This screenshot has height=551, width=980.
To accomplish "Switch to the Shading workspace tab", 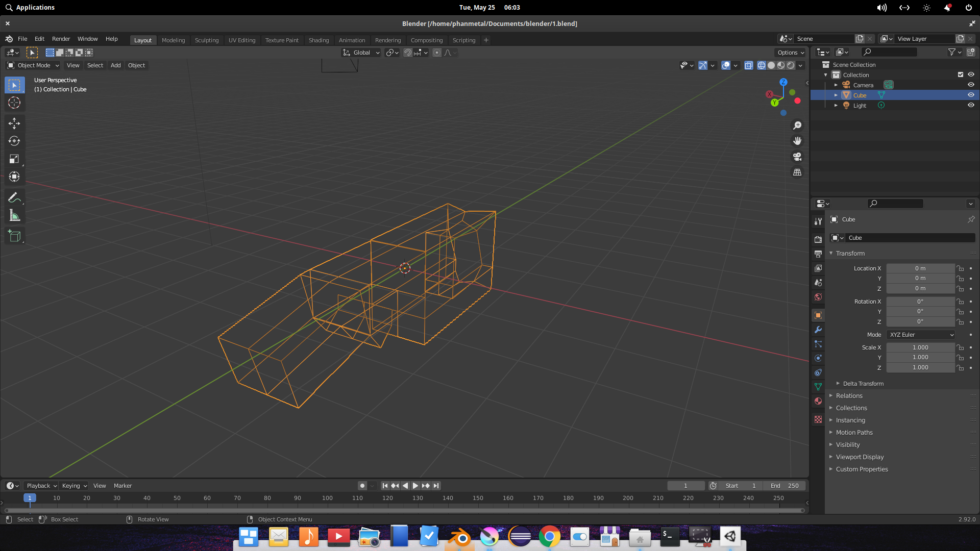I will pyautogui.click(x=318, y=40).
